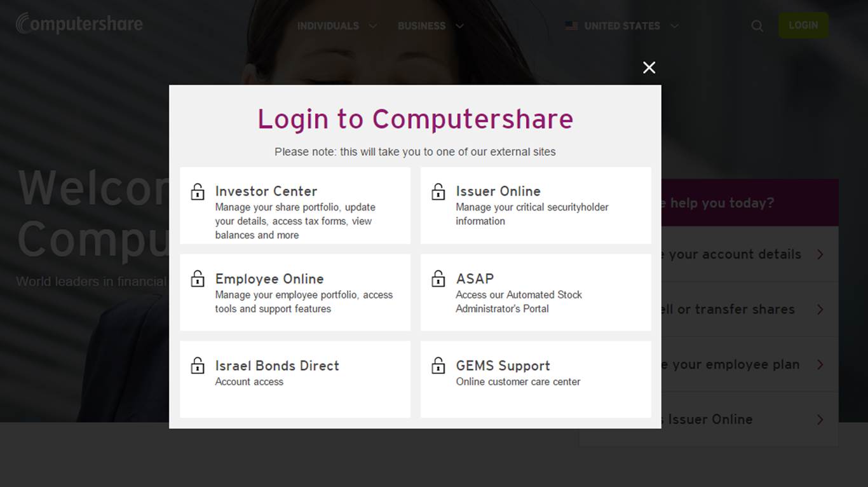The height and width of the screenshot is (487, 868).
Task: Open the UNITED STATES country selector
Action: tap(622, 26)
